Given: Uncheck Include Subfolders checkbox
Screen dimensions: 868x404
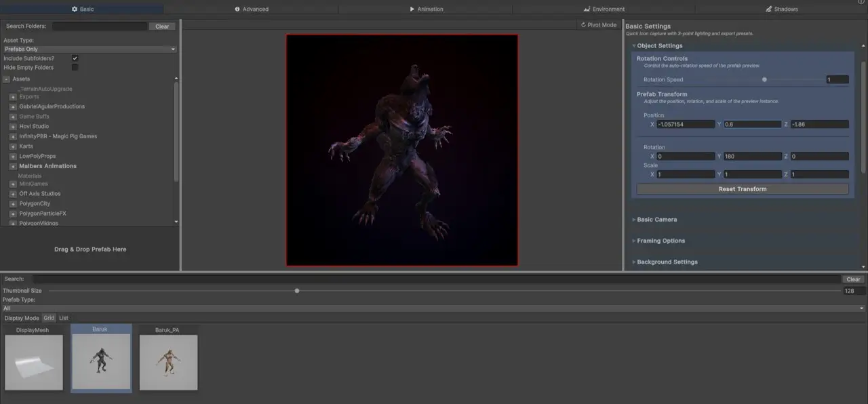Looking at the screenshot, I should point(75,58).
